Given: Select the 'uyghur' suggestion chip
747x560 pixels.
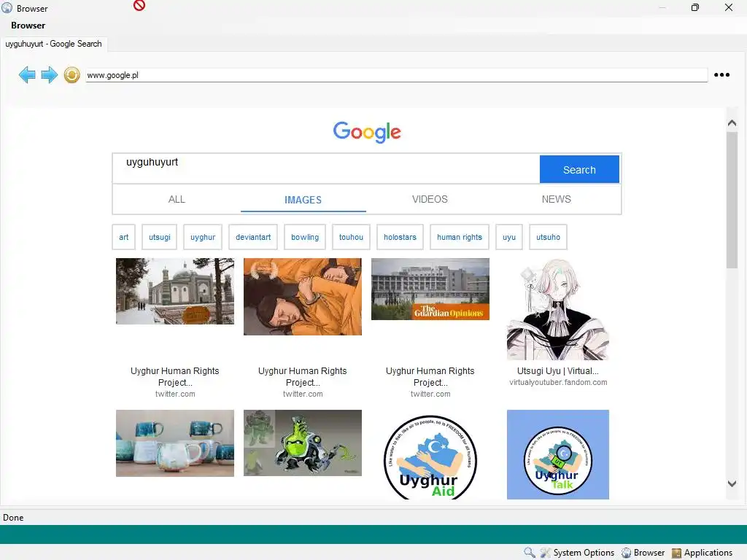Looking at the screenshot, I should coord(203,237).
